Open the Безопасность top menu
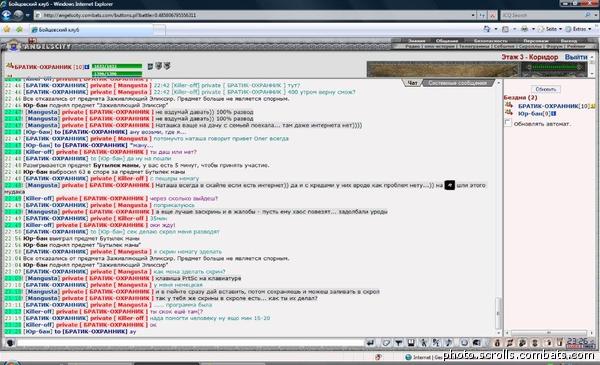 [491, 41]
